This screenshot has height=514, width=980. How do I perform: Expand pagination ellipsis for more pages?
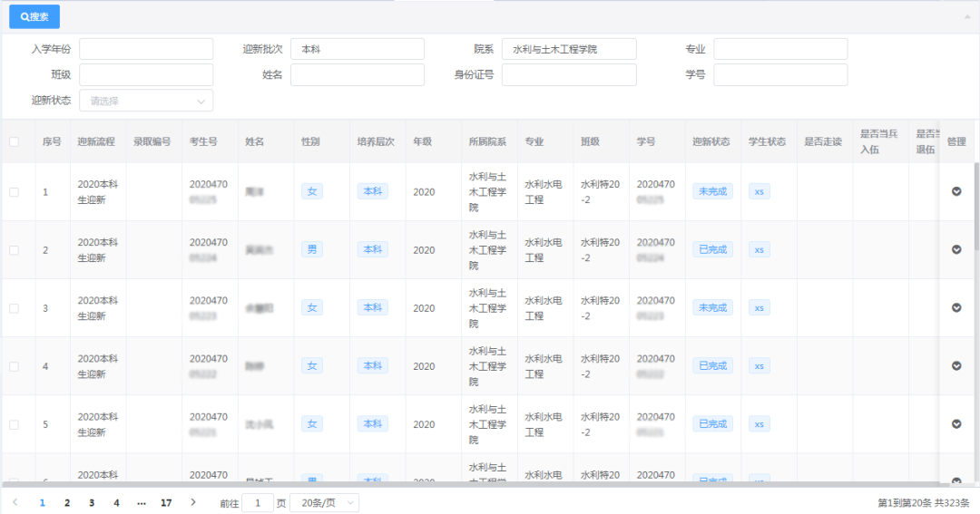click(x=141, y=502)
